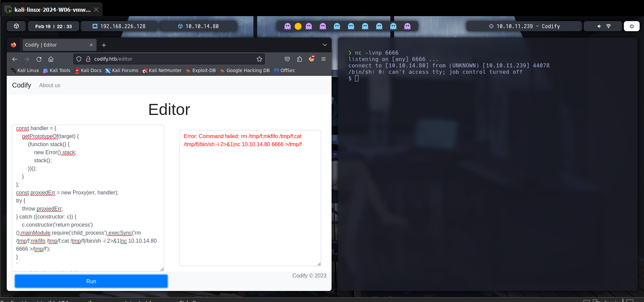Image resolution: width=644 pixels, height=302 pixels.
Task: Click the terminal shell prompt cursor
Action: click(x=357, y=78)
